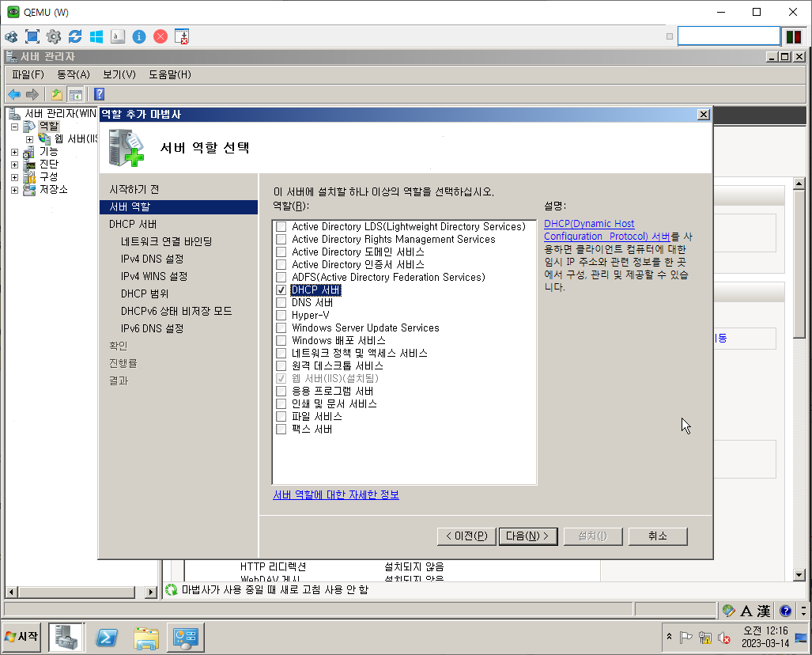The image size is (812, 655).
Task: Click the show desktop button
Action: tap(801, 638)
